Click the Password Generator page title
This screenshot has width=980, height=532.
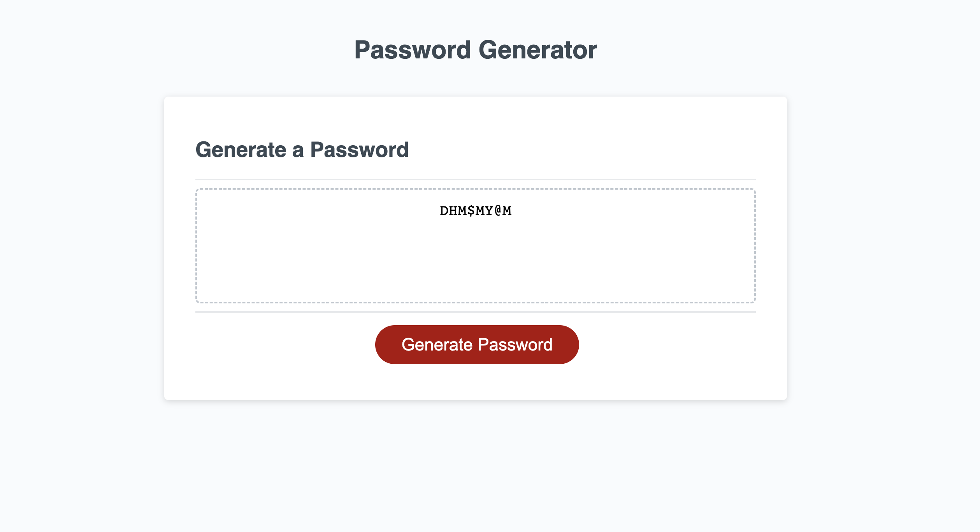pyautogui.click(x=476, y=49)
